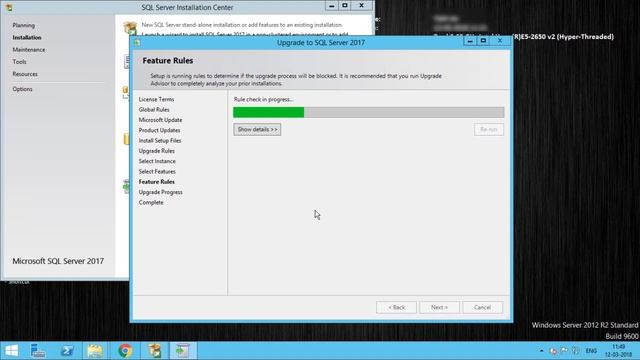Click New SQL Server stand-alone installation link
This screenshot has width=640, height=360.
(242, 25)
